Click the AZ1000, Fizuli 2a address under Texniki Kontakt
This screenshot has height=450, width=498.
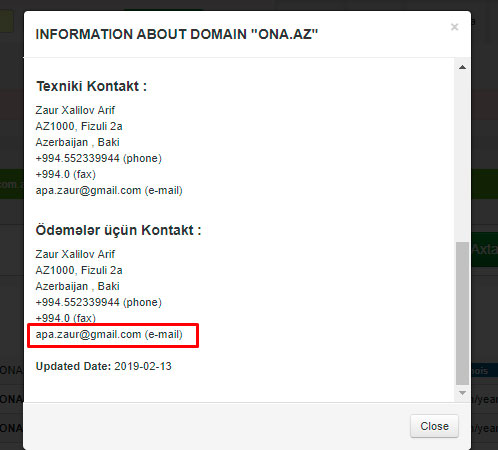click(79, 126)
